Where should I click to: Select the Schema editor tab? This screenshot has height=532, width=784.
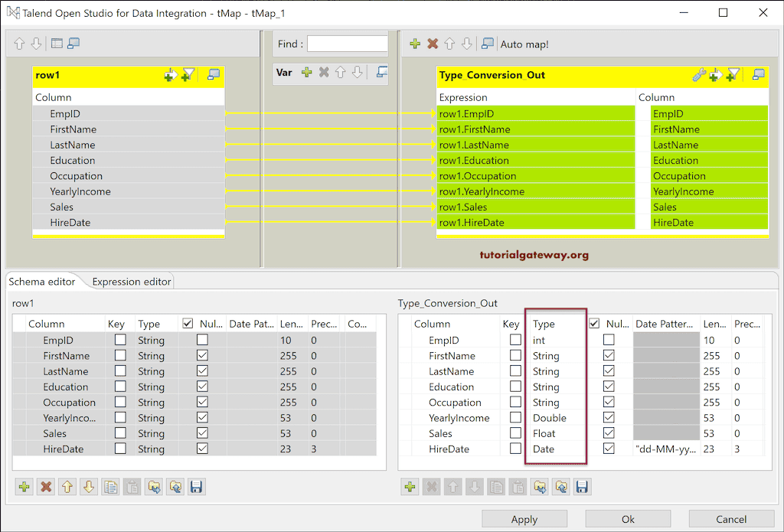[43, 281]
